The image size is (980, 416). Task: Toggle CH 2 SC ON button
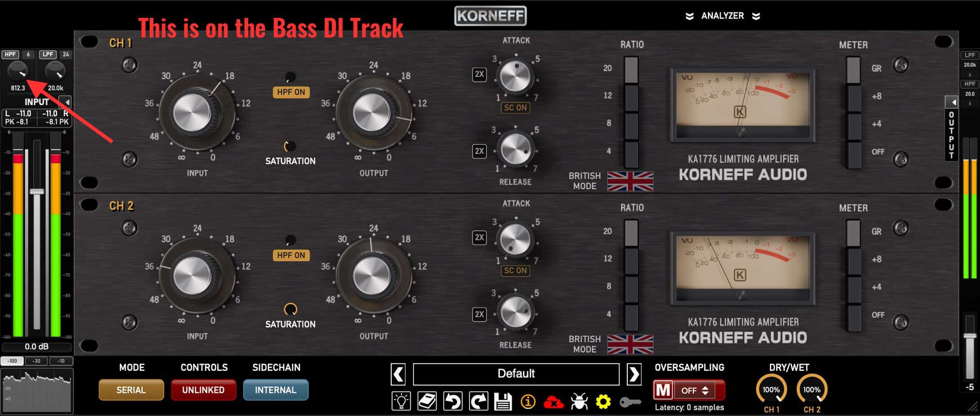click(515, 271)
